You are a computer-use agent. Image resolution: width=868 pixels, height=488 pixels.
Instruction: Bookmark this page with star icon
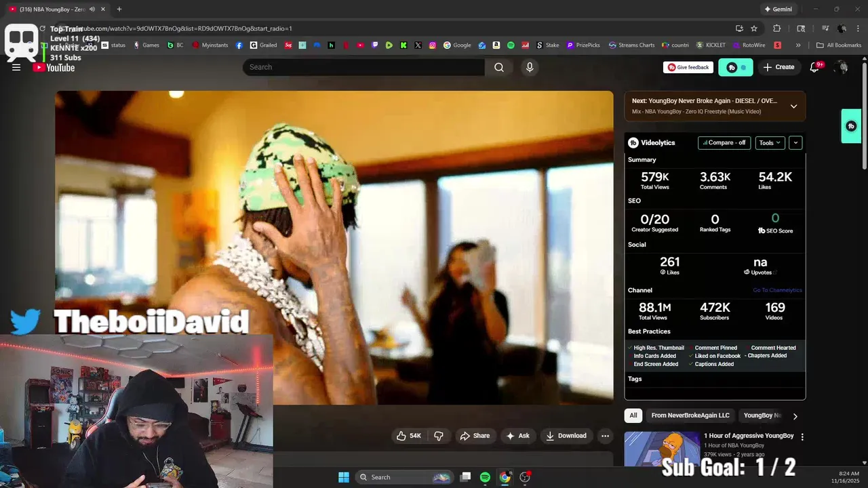[754, 28]
